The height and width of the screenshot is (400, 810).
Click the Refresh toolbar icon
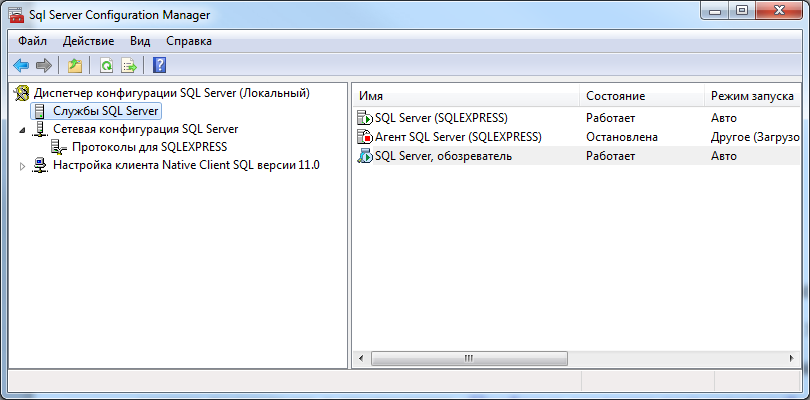pos(105,66)
